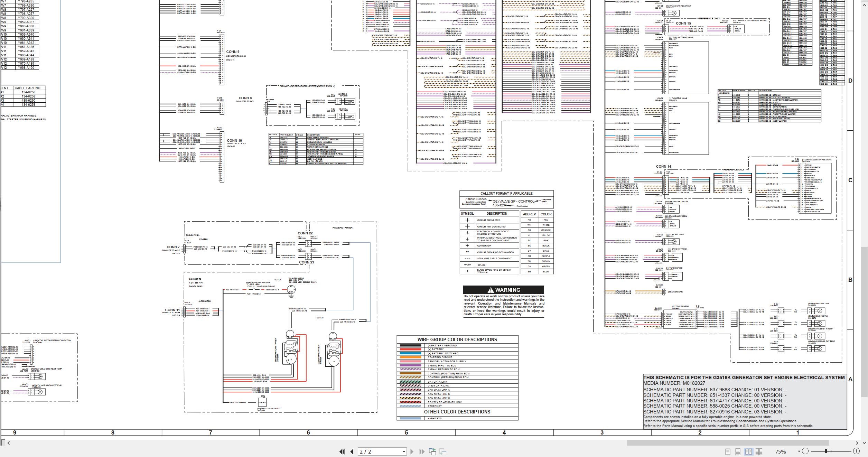Click the (+) BATTERY SWITCHED legend row
868x457 pixels.
point(457,353)
